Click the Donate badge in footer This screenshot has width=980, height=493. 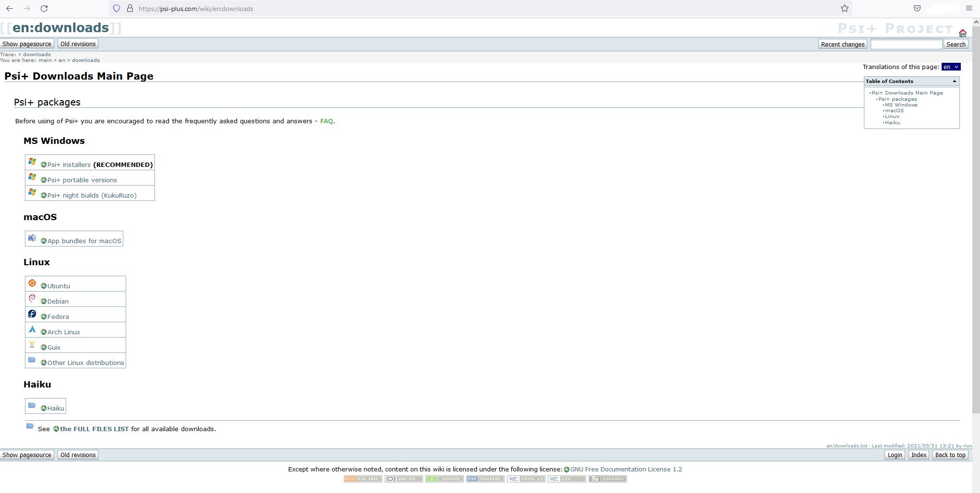444,479
